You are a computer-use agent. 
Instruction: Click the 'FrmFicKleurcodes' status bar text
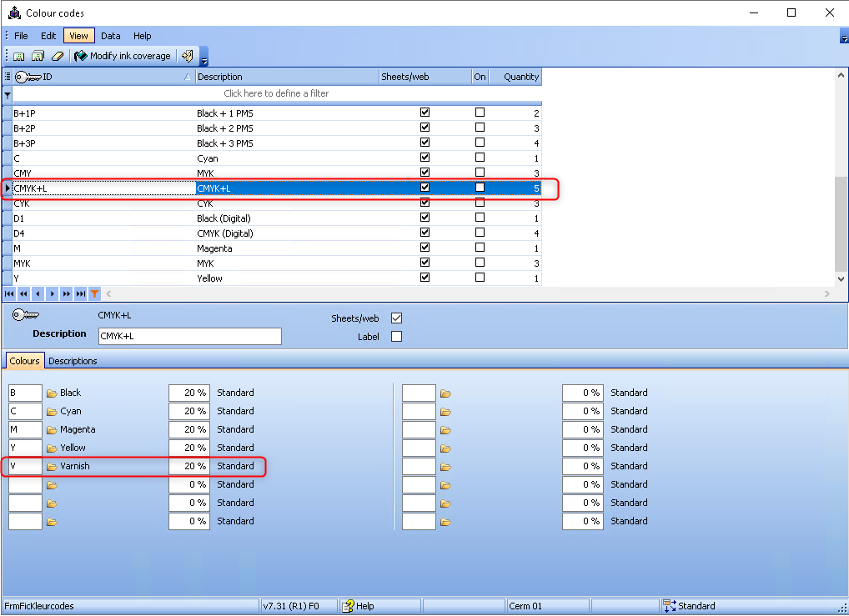pos(39,606)
